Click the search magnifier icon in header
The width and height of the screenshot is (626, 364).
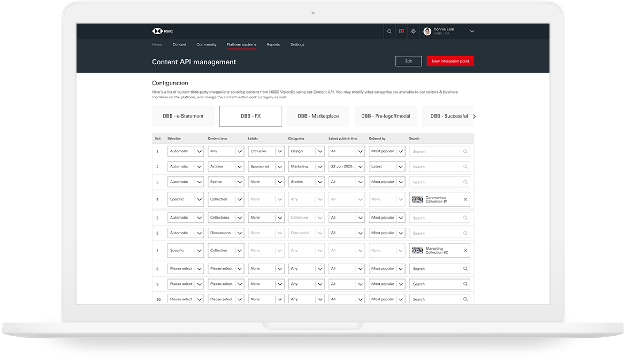[389, 32]
